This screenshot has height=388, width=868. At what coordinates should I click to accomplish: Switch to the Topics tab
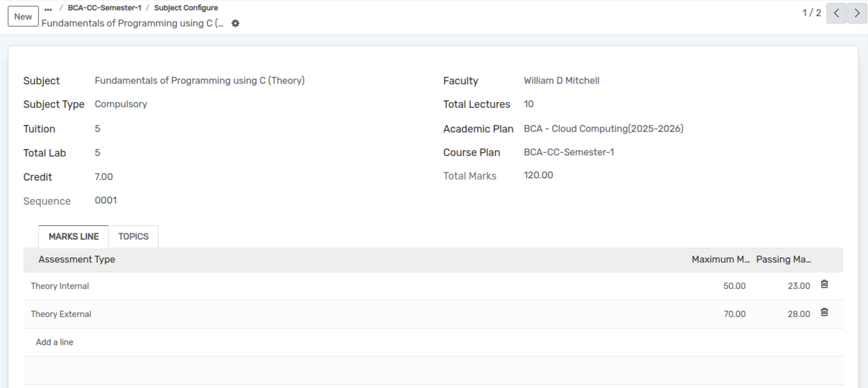[x=133, y=237]
